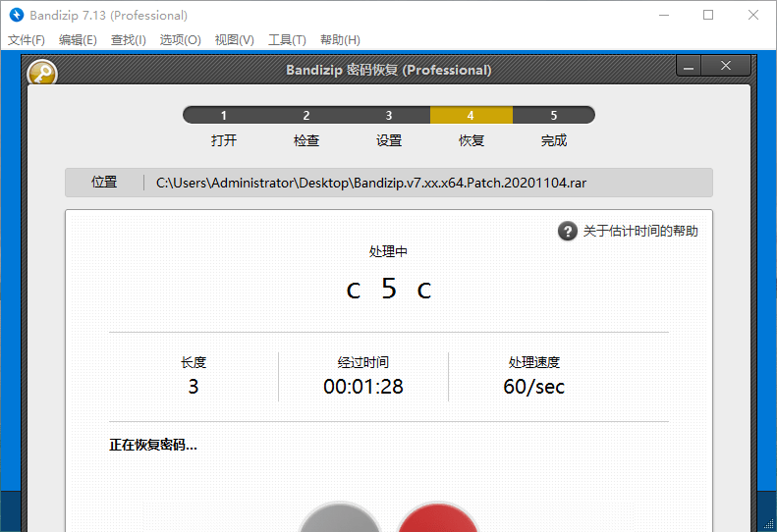Open the 文件(F) menu
777x532 pixels.
(27, 40)
